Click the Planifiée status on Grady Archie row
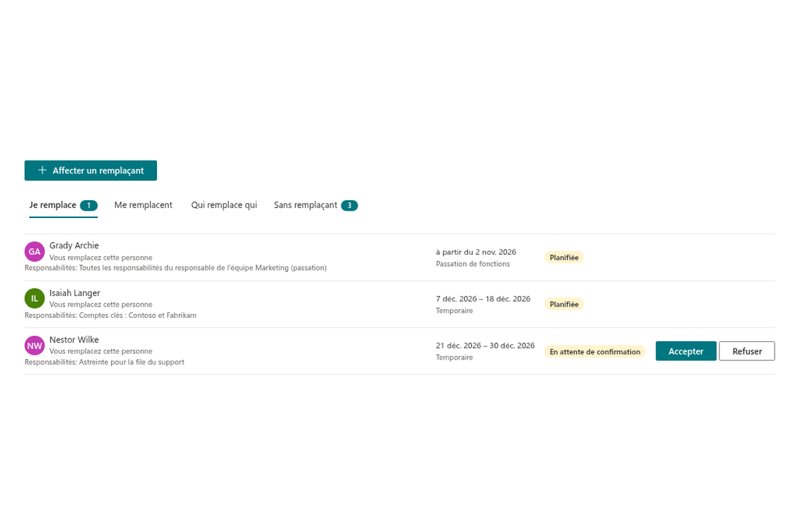 [x=564, y=257]
